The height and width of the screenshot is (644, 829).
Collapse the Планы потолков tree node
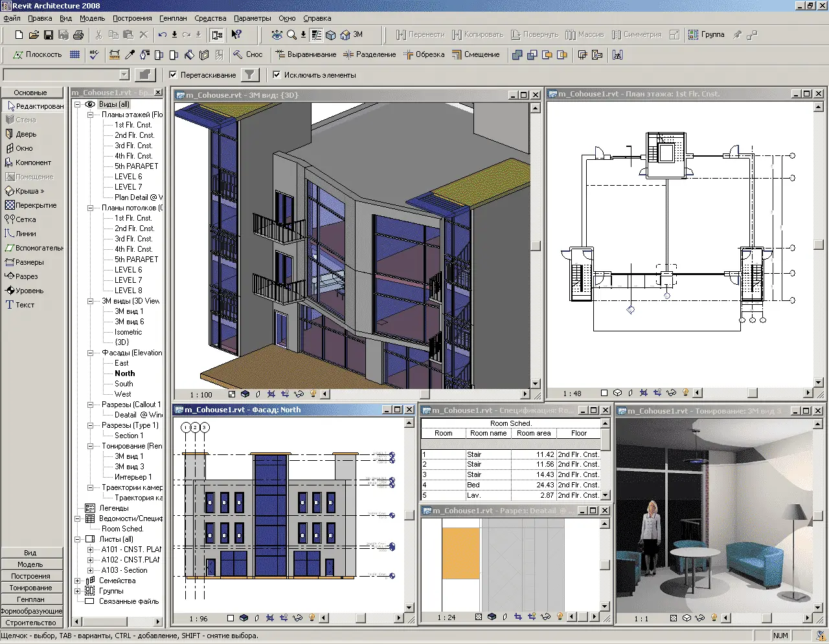point(90,208)
